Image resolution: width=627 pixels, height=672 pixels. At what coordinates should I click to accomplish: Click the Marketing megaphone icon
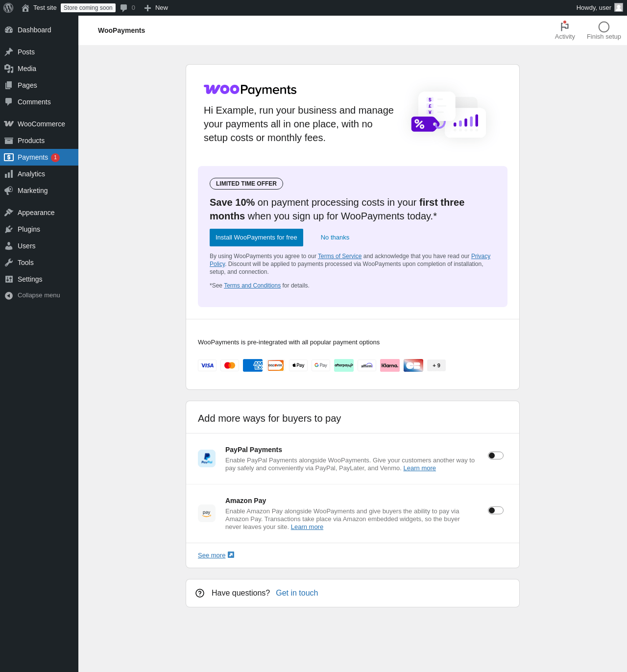click(x=9, y=191)
